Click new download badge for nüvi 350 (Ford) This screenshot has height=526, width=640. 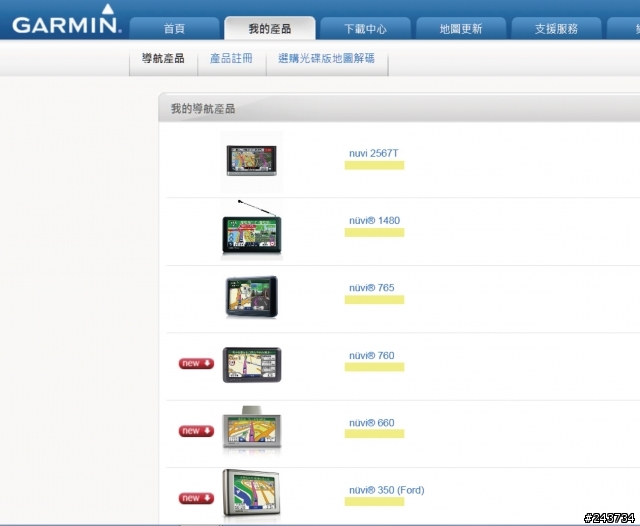coord(196,498)
